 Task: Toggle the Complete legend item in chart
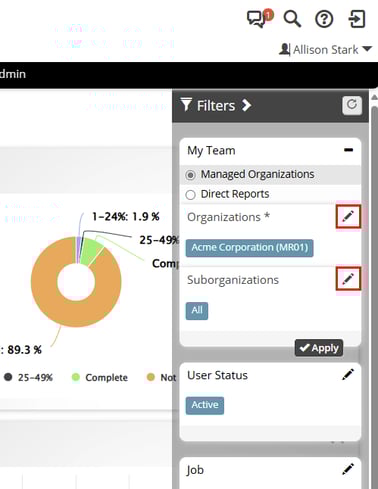pos(100,377)
